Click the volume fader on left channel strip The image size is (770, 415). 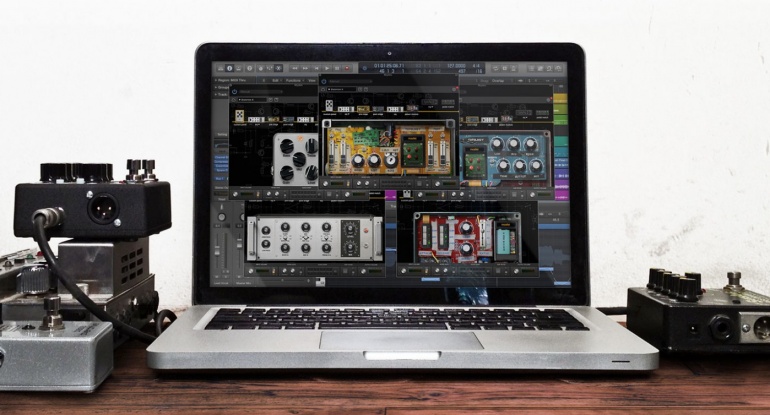pyautogui.click(x=217, y=251)
